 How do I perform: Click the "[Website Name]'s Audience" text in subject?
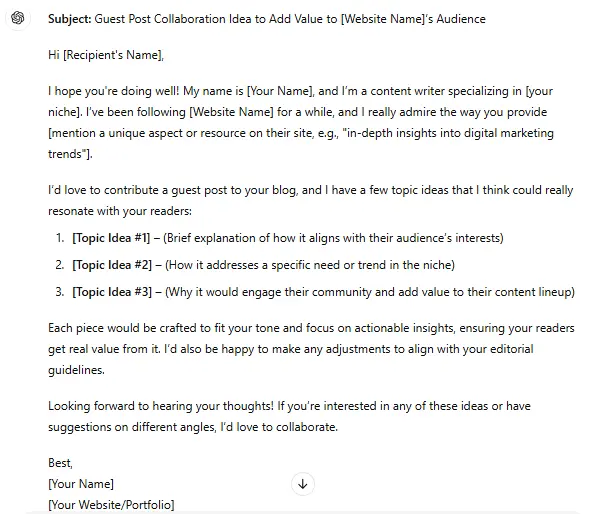(x=413, y=19)
